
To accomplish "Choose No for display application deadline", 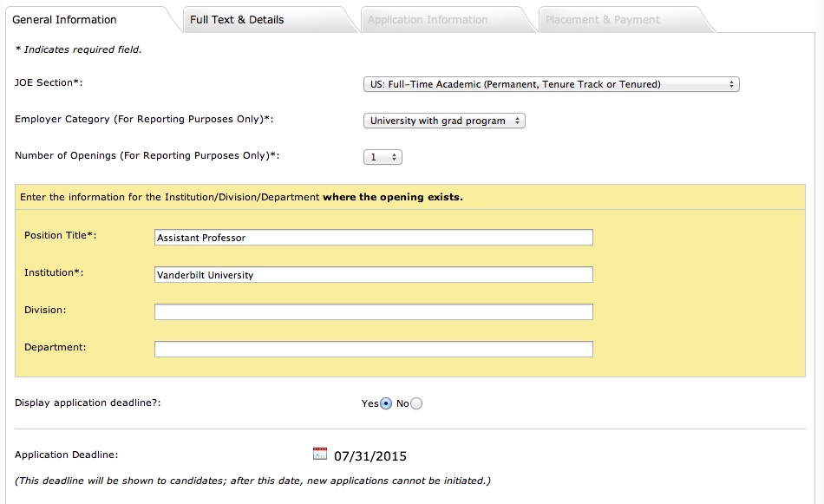I will 416,403.
